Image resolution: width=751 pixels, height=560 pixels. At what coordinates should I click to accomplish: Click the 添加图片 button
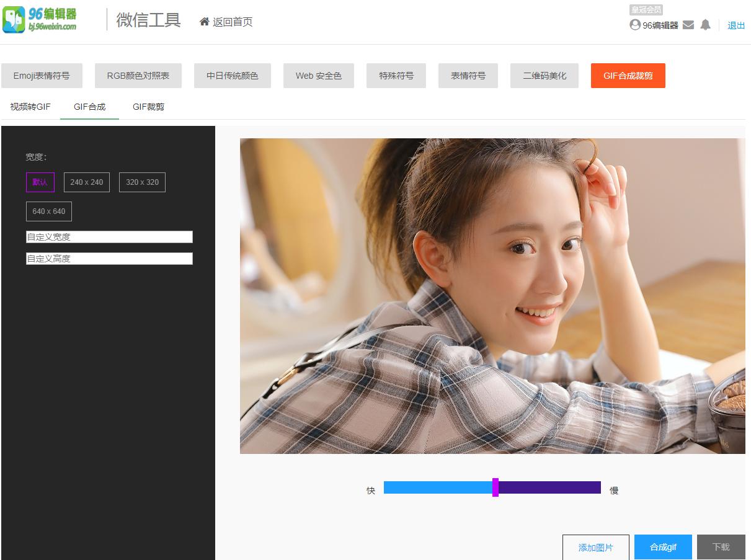pyautogui.click(x=595, y=547)
